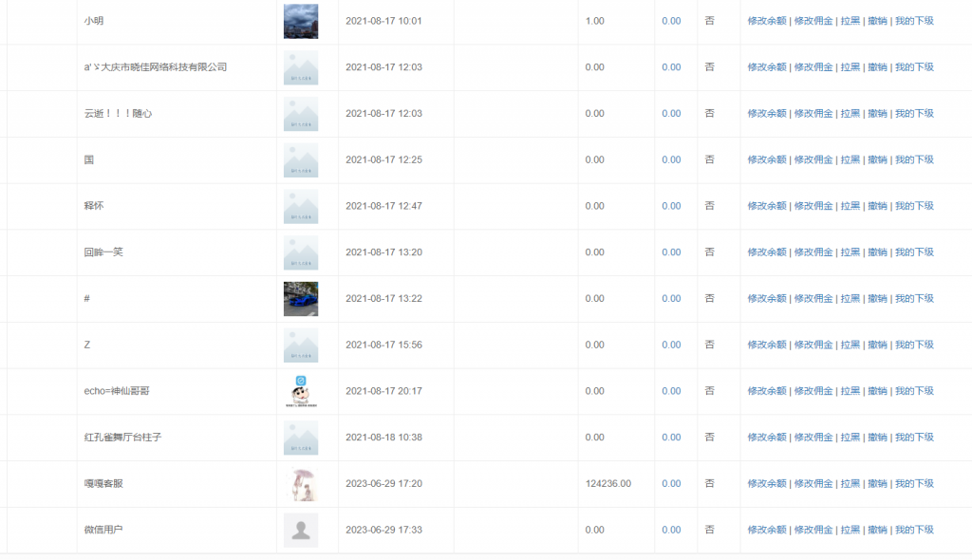Screen dimensions: 972x560
Task: Click placeholder avatar in Z's row
Action: pos(300,345)
